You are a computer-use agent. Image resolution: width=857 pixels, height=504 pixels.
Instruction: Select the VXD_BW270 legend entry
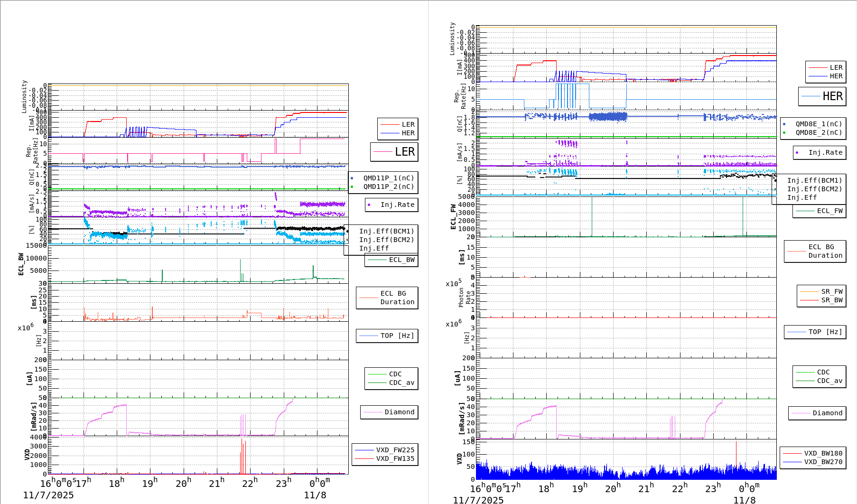tap(823, 462)
